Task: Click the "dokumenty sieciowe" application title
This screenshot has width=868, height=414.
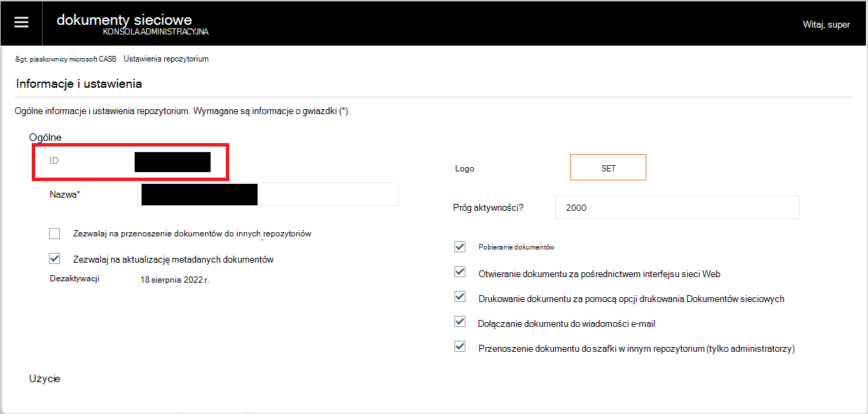Action: [x=125, y=19]
